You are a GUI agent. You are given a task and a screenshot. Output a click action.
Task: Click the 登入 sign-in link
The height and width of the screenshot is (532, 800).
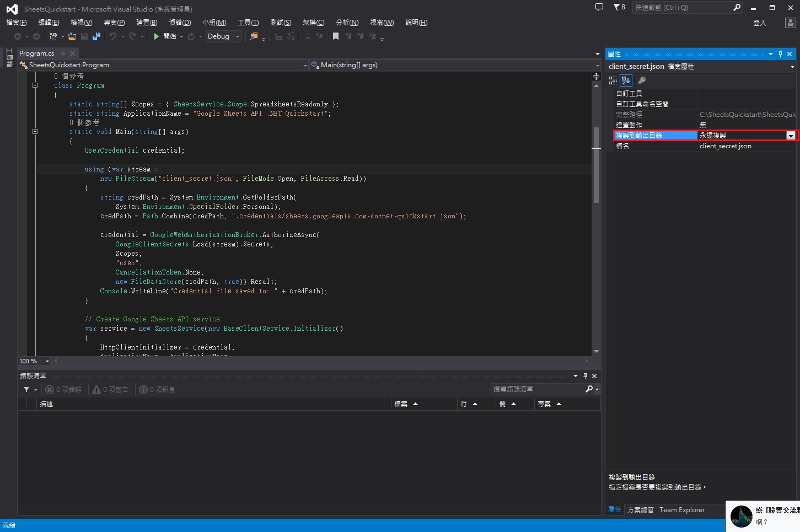pyautogui.click(x=759, y=23)
